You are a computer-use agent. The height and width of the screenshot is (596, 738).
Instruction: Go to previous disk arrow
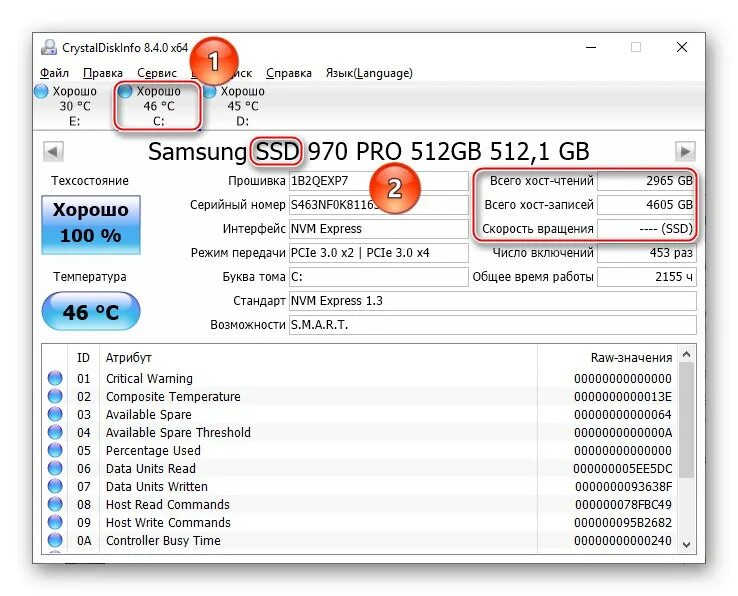tap(53, 152)
